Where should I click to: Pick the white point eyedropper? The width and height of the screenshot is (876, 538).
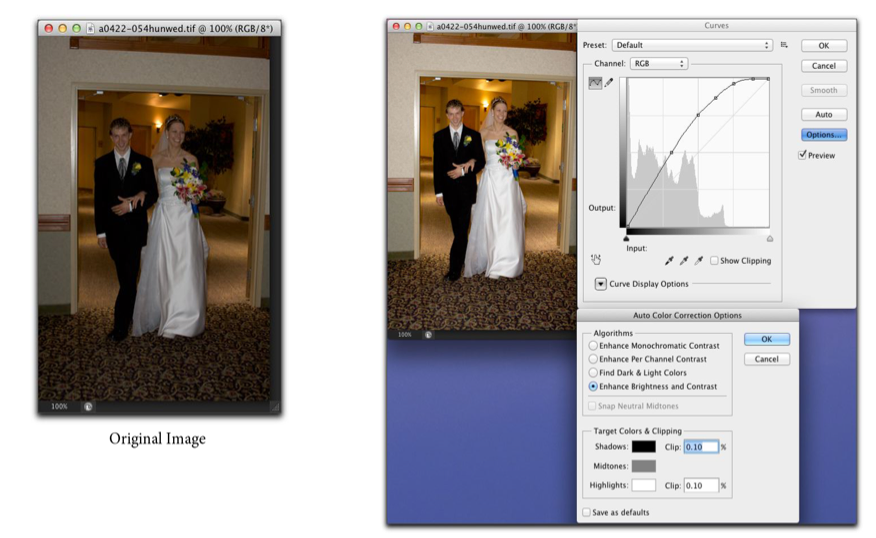click(699, 261)
